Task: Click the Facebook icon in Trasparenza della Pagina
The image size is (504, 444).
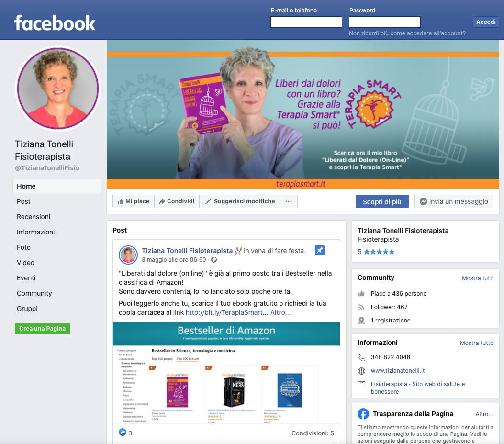Action: (x=363, y=414)
